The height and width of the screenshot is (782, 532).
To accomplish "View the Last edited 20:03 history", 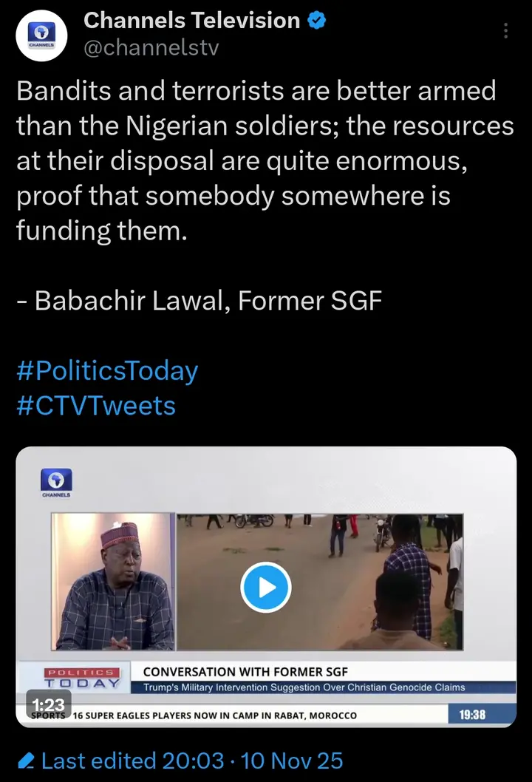I will [x=130, y=761].
